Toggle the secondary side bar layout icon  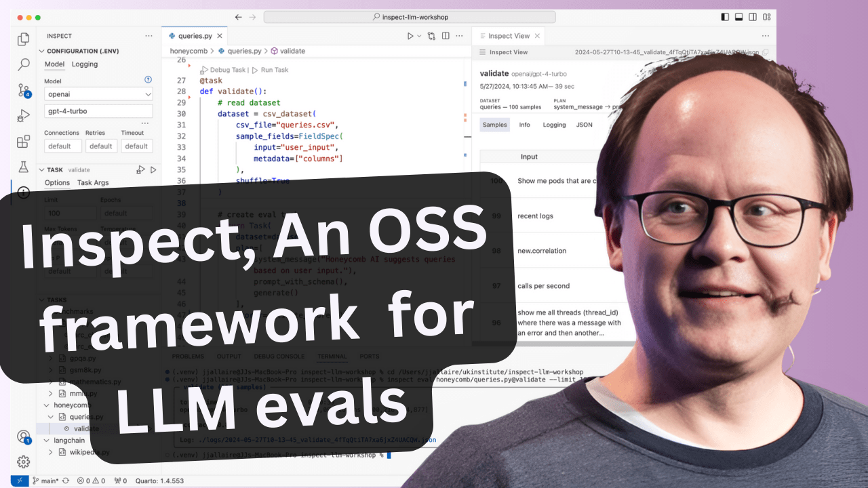[753, 17]
